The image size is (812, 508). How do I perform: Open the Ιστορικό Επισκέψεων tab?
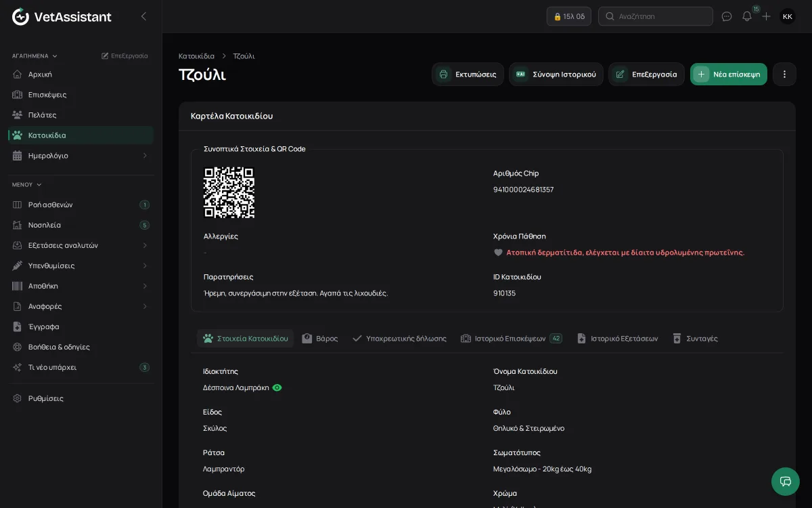[511, 338]
